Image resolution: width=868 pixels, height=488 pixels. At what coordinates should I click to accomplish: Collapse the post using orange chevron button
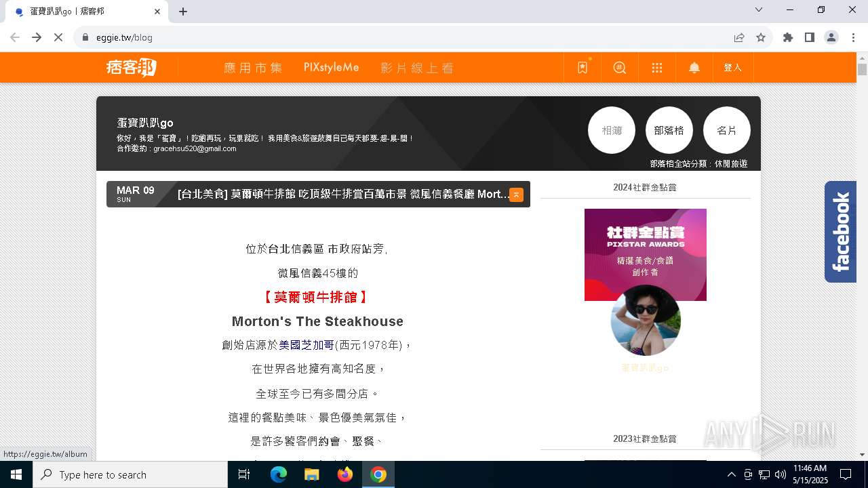(516, 195)
